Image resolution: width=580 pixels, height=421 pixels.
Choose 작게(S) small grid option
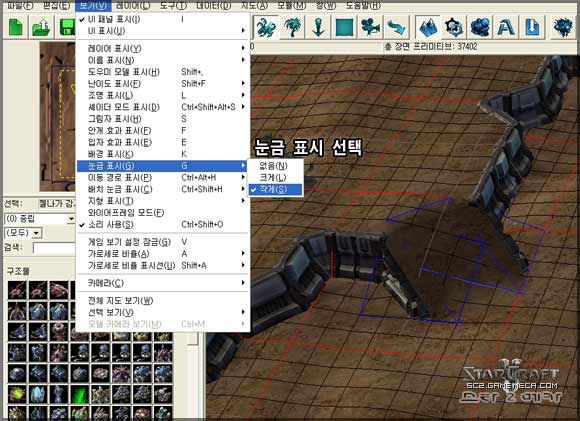click(276, 189)
